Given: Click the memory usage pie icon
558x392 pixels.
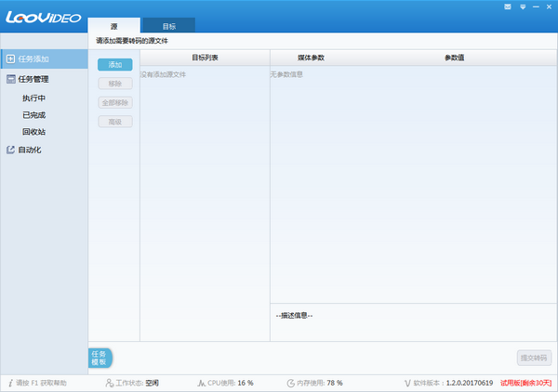Looking at the screenshot, I should point(291,382).
